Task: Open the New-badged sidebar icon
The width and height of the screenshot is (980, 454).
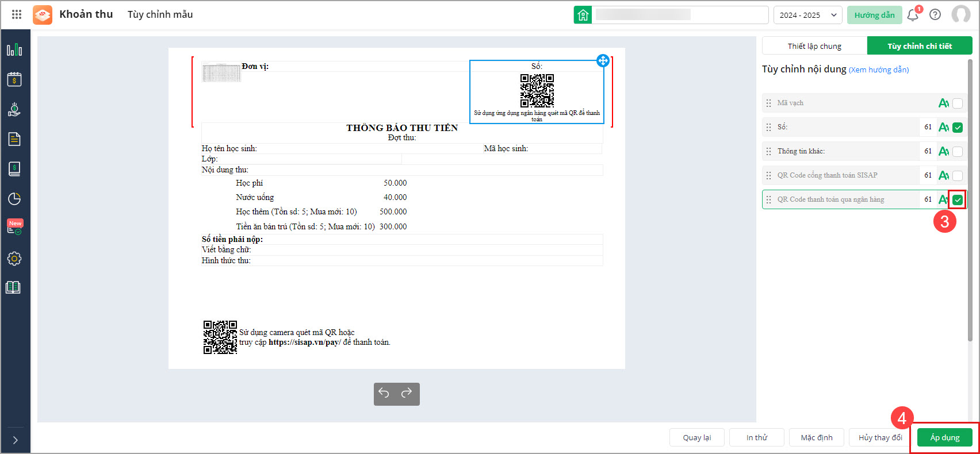Action: click(14, 227)
